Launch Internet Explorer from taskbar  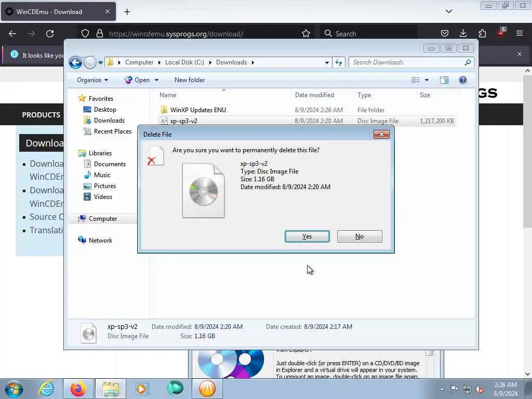46,389
